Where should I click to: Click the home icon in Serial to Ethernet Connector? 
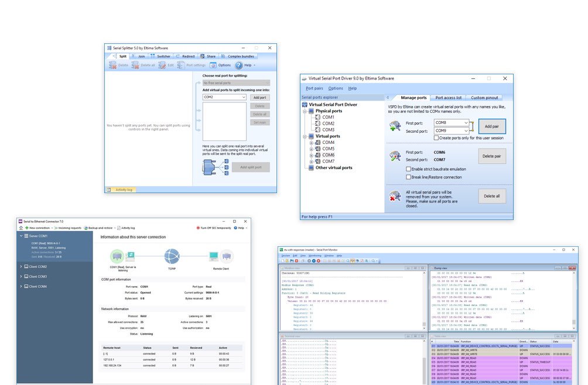coord(21,228)
